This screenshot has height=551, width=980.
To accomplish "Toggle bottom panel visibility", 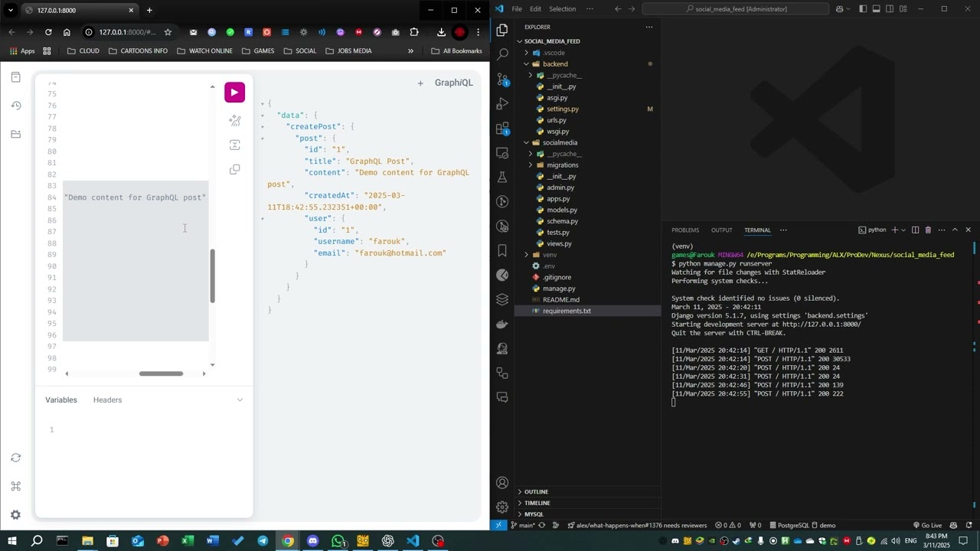I will (876, 9).
